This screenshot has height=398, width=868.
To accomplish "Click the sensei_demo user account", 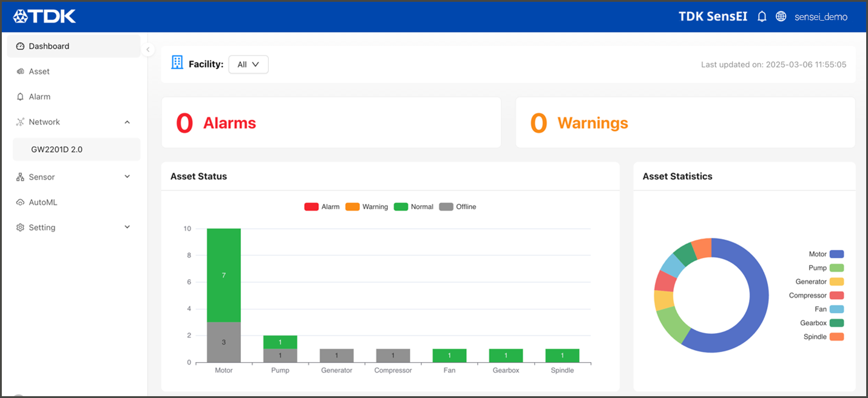I will [x=821, y=17].
